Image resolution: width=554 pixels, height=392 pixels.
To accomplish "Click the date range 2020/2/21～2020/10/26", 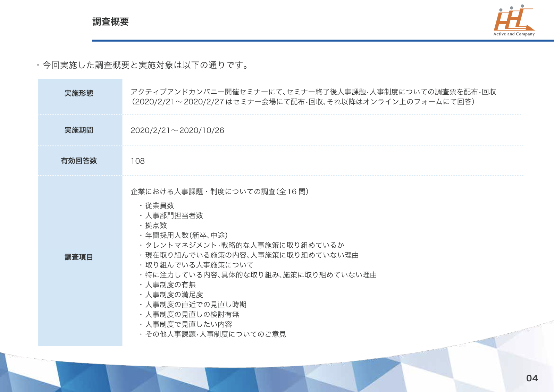I will click(177, 130).
